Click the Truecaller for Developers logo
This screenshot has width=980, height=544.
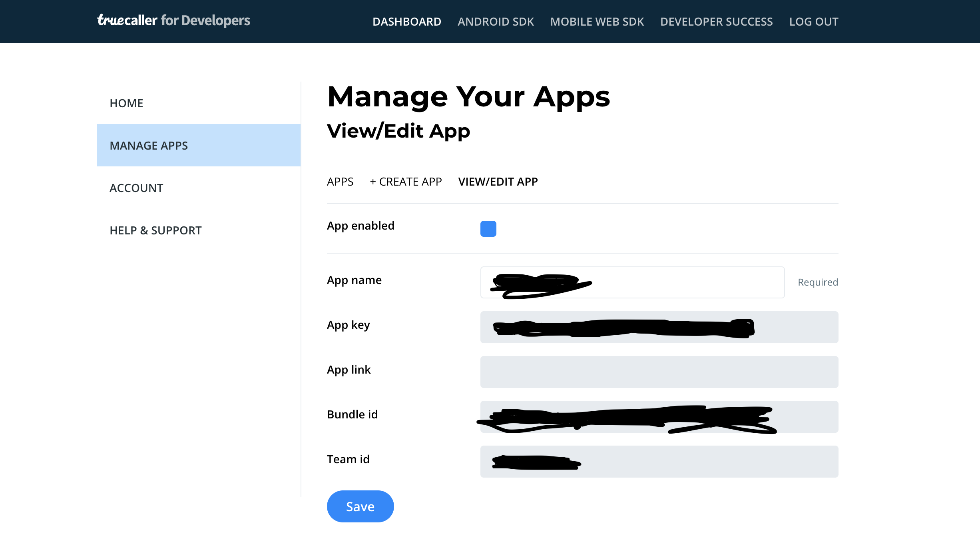(x=173, y=21)
